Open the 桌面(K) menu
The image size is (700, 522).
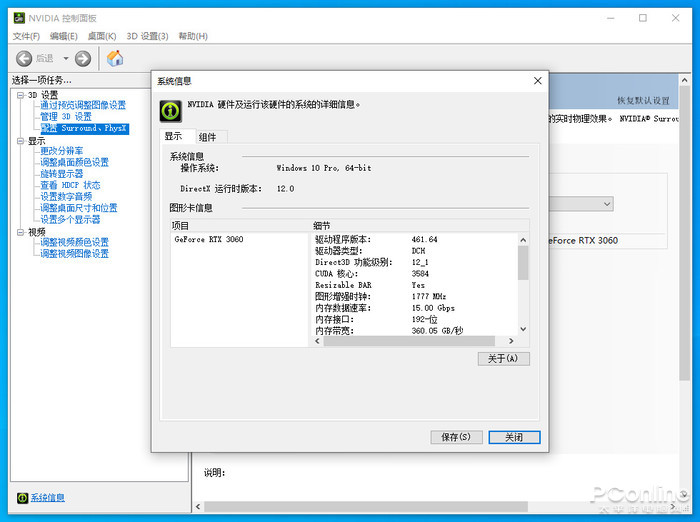tap(102, 36)
